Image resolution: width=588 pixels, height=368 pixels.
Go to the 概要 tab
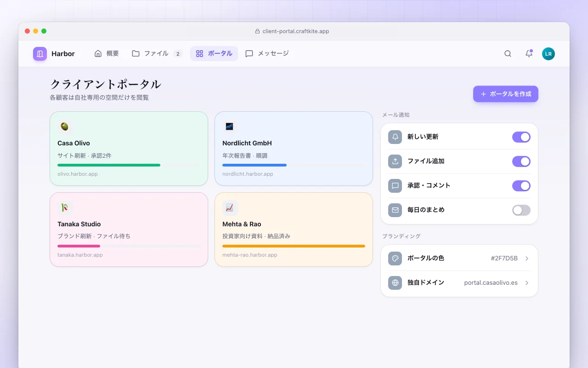pyautogui.click(x=107, y=53)
